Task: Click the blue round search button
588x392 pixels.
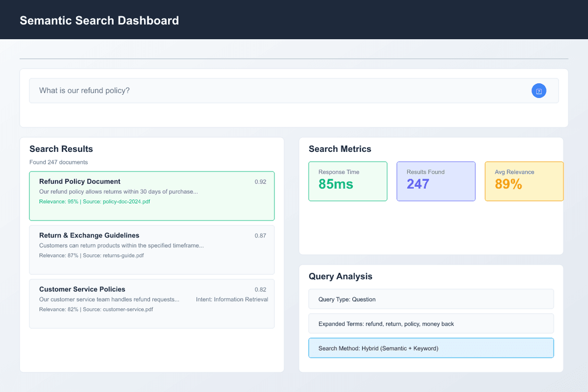Action: [x=538, y=91]
